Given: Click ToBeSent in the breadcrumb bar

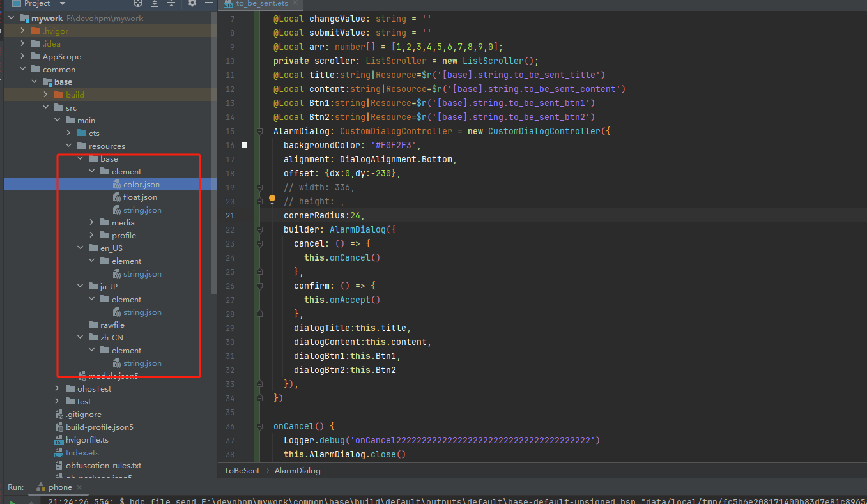Looking at the screenshot, I should pos(242,470).
